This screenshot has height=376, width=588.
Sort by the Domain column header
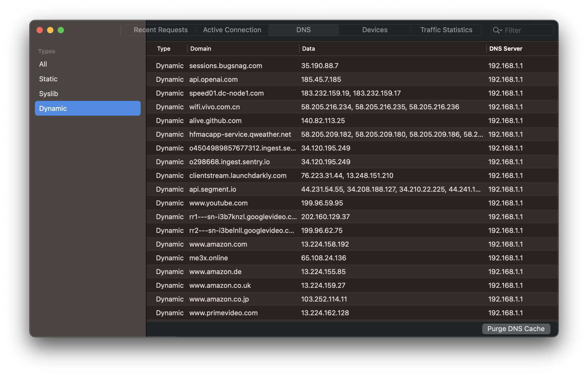pos(201,49)
